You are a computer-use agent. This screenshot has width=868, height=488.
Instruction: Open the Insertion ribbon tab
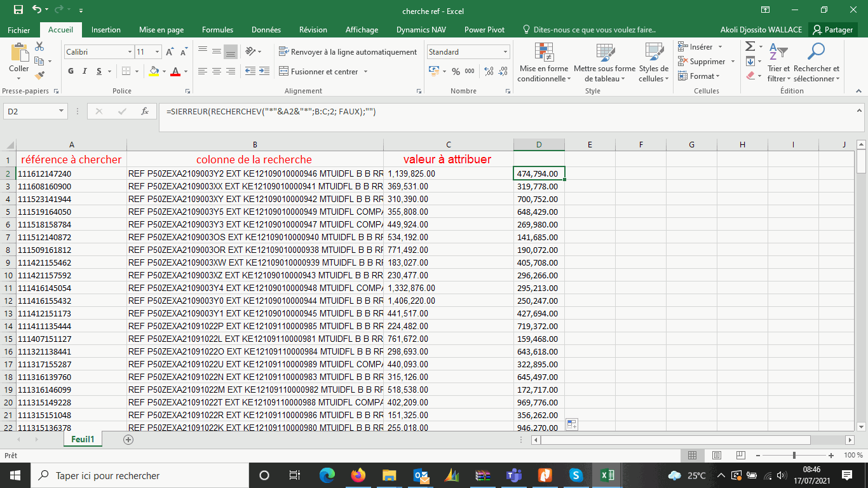click(x=106, y=30)
